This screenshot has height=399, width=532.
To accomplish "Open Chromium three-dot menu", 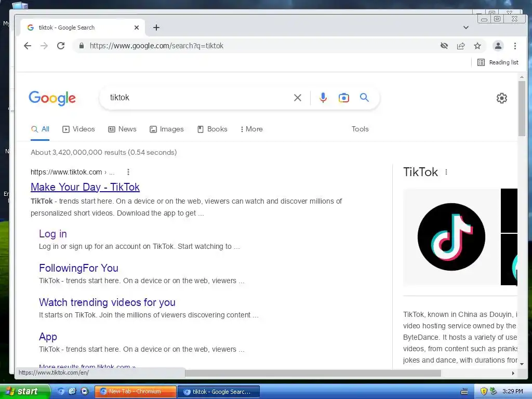I will (515, 46).
